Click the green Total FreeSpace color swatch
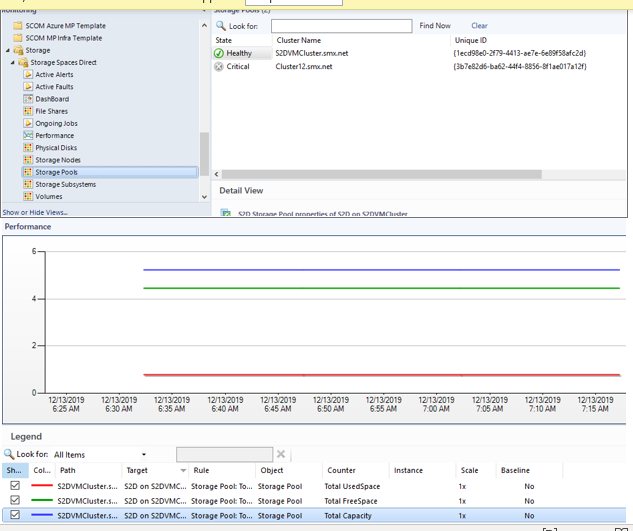The image size is (633, 531). pyautogui.click(x=42, y=500)
